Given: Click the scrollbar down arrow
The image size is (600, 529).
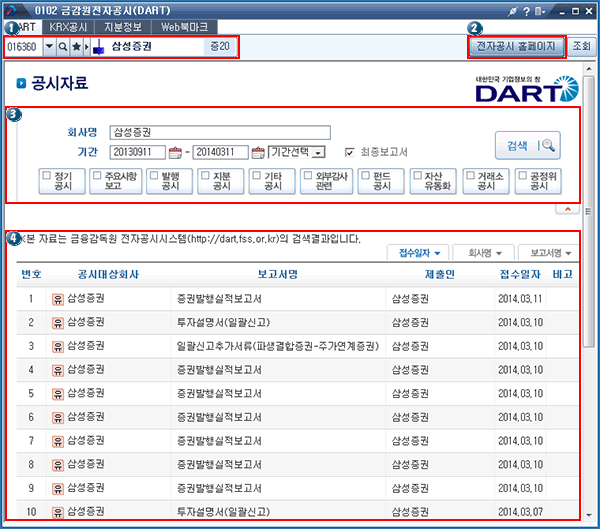Looking at the screenshot, I should pos(589,515).
